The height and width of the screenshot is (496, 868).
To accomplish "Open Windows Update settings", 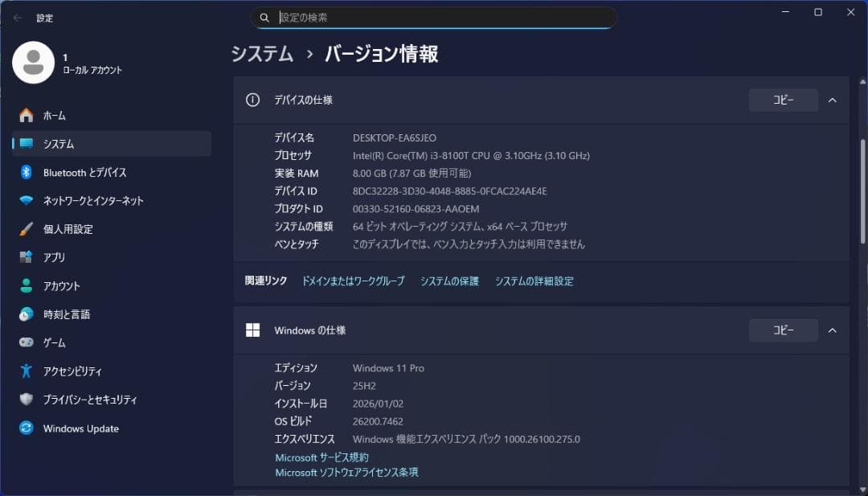I will click(80, 428).
